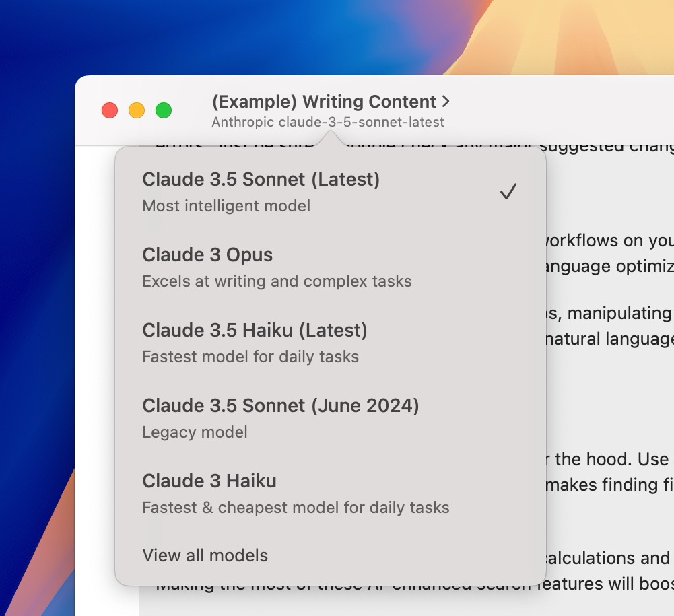Click "Fastest & cheapest model for daily tasks"
Image resolution: width=674 pixels, height=616 pixels.
pos(296,508)
